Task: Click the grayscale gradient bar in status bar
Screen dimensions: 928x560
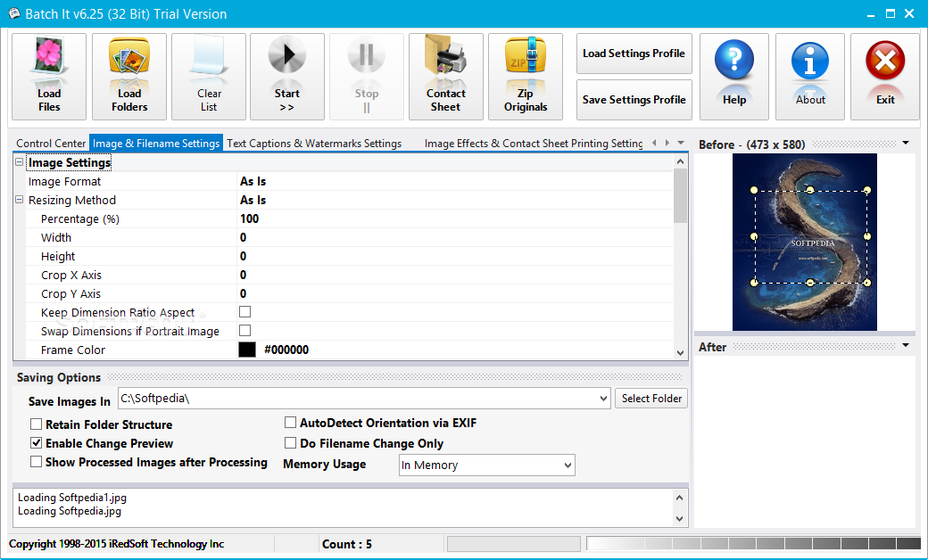Action: pyautogui.click(x=753, y=543)
